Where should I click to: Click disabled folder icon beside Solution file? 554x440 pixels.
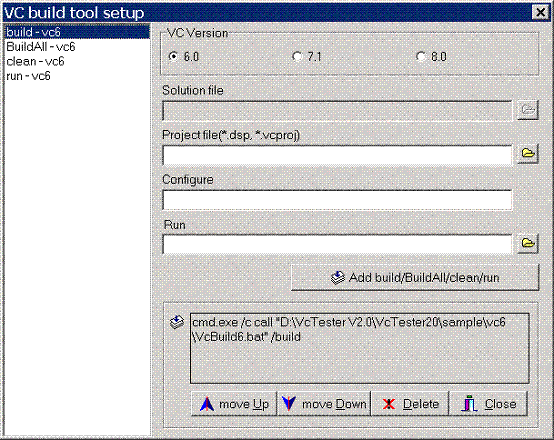528,110
